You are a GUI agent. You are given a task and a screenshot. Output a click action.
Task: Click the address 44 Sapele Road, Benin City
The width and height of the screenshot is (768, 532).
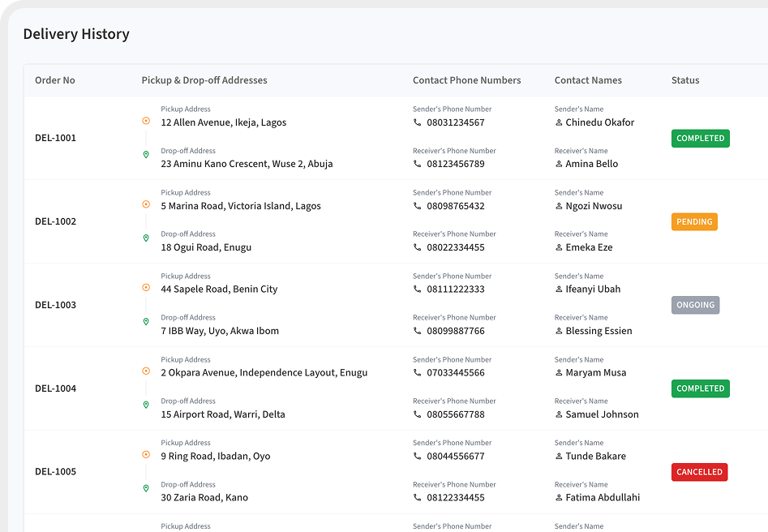tap(219, 289)
